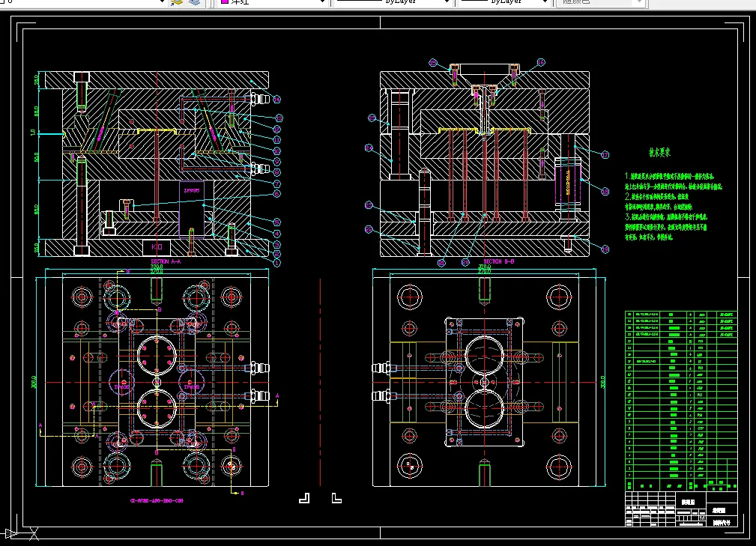The image size is (756, 546).
Task: Select part balloon number 19
Action: click(605, 249)
